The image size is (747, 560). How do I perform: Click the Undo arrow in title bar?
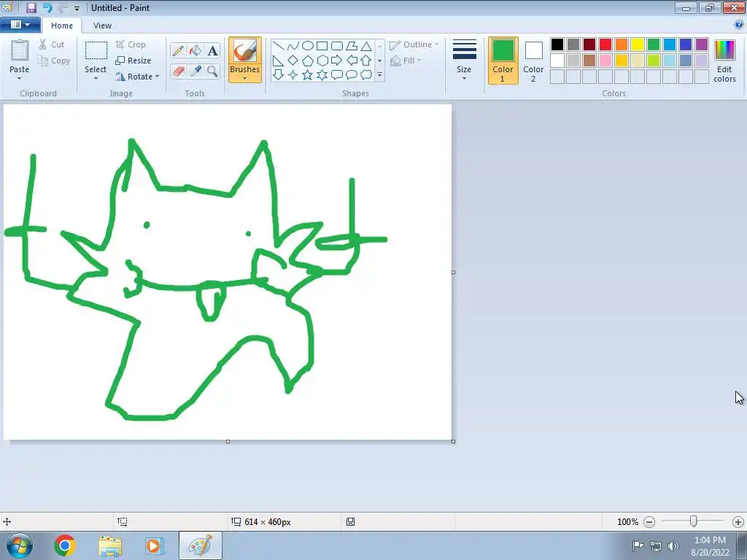pyautogui.click(x=47, y=7)
